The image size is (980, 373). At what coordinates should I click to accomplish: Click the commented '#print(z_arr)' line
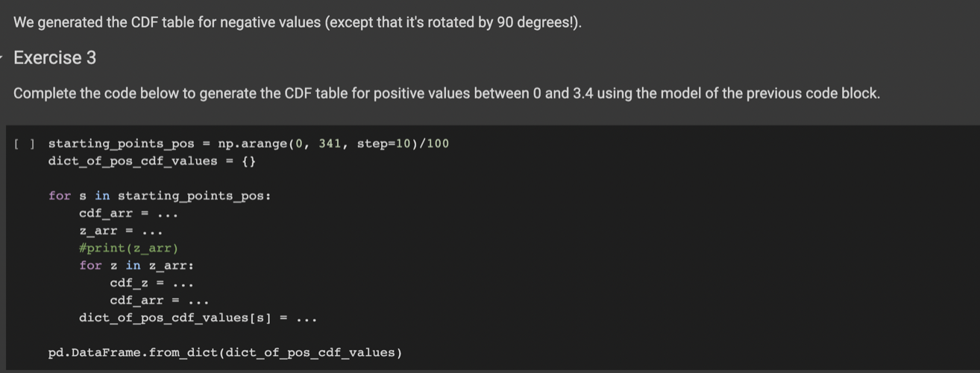tap(129, 248)
